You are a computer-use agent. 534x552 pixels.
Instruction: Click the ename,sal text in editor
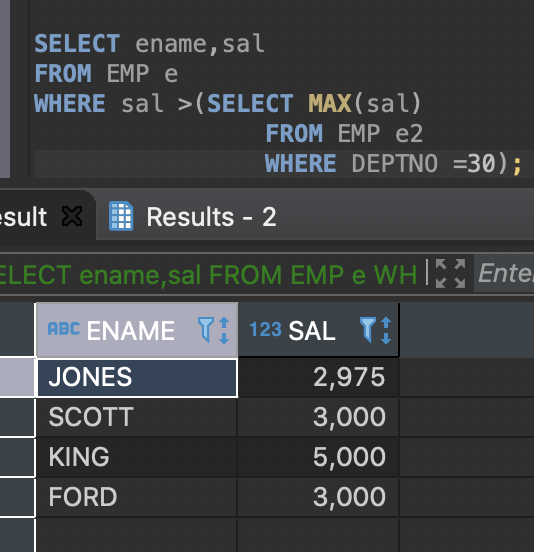point(200,44)
